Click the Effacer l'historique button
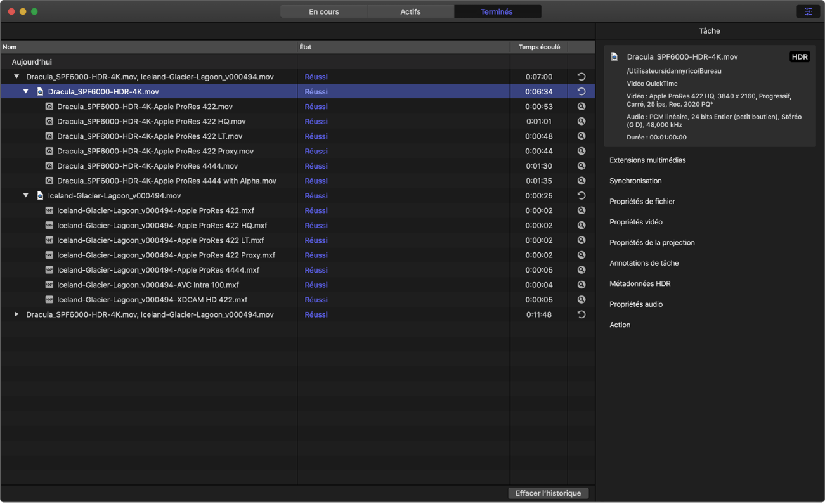Image resolution: width=825 pixels, height=504 pixels. (548, 493)
